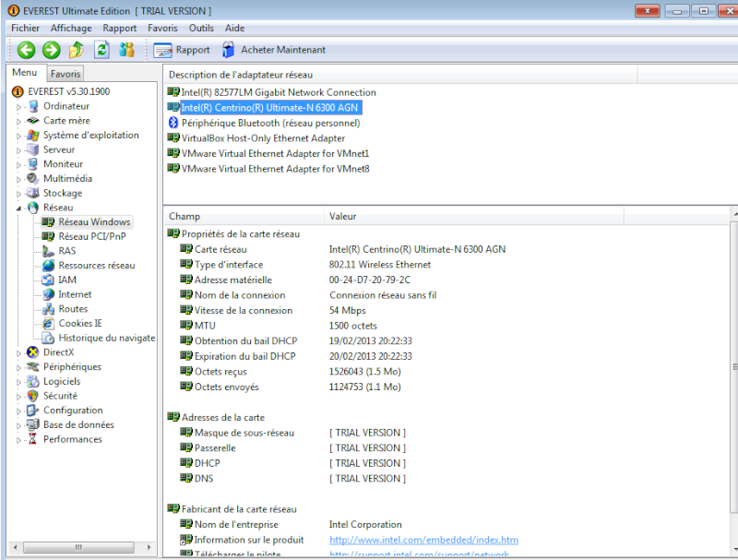
Task: Open the Rapport menu in the menu bar
Action: [120, 29]
